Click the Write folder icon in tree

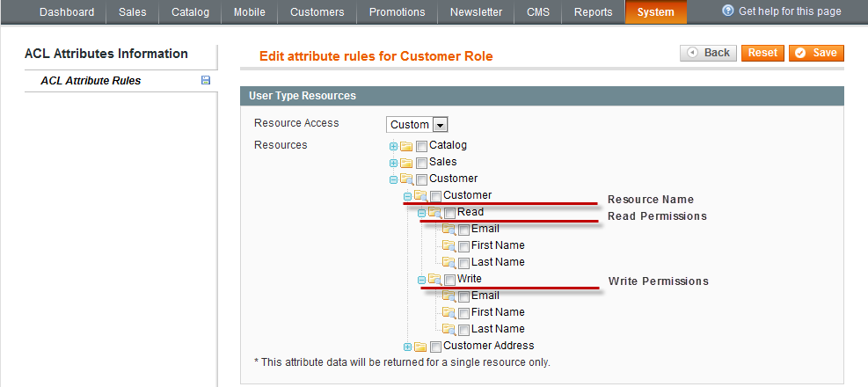[x=434, y=280]
